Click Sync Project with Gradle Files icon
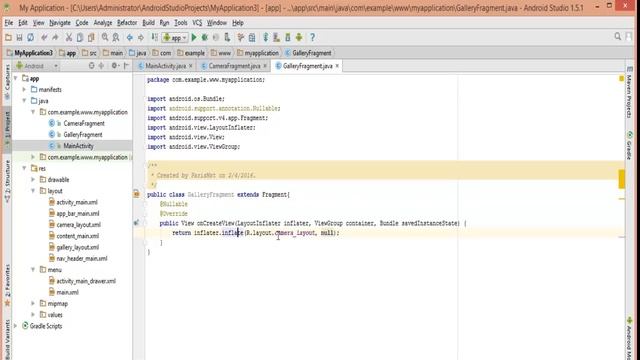Screen dimensions: 640x360 tap(266, 38)
